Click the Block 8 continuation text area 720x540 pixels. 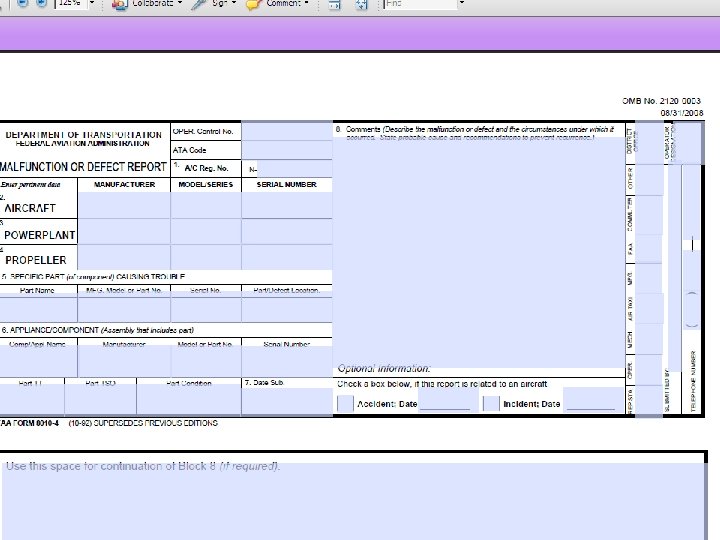point(353,501)
